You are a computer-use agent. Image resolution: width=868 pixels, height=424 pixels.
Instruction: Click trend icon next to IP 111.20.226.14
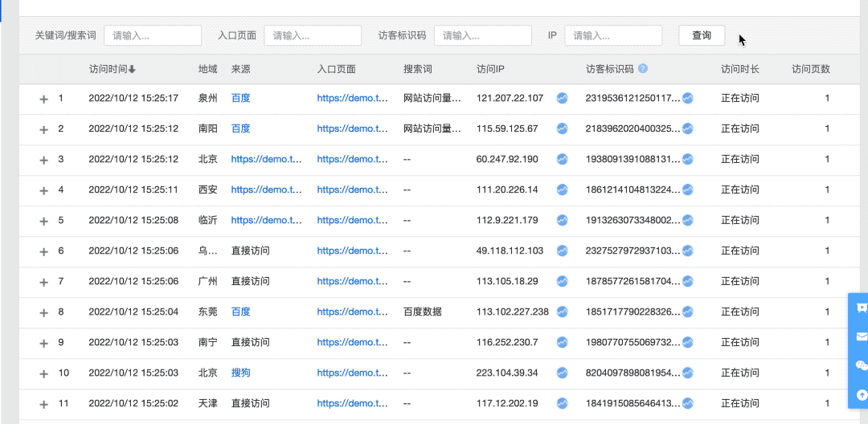562,190
